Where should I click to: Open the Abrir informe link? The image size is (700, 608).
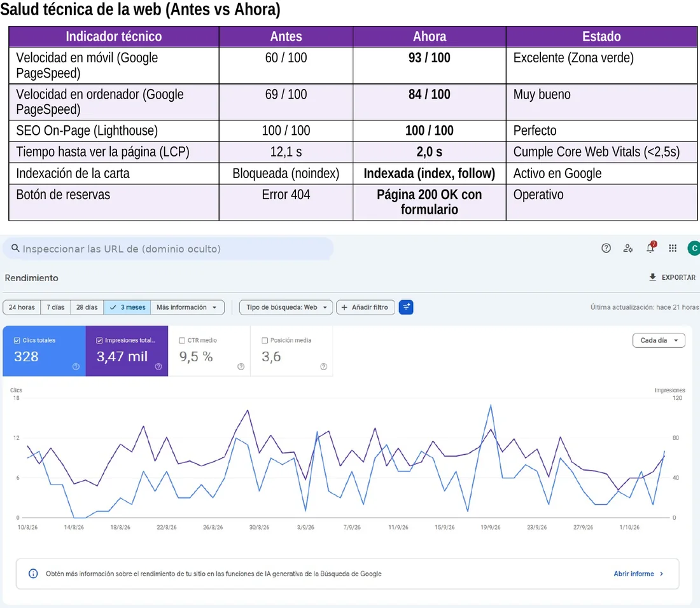638,574
